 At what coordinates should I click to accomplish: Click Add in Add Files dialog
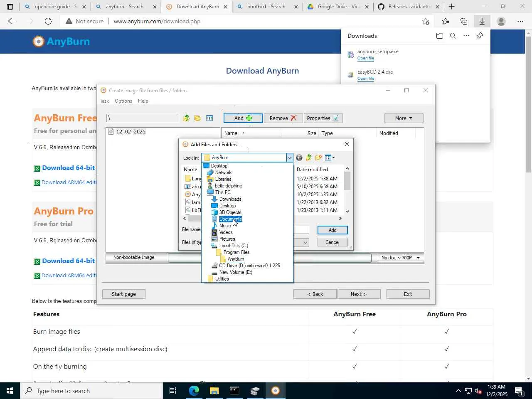332,230
